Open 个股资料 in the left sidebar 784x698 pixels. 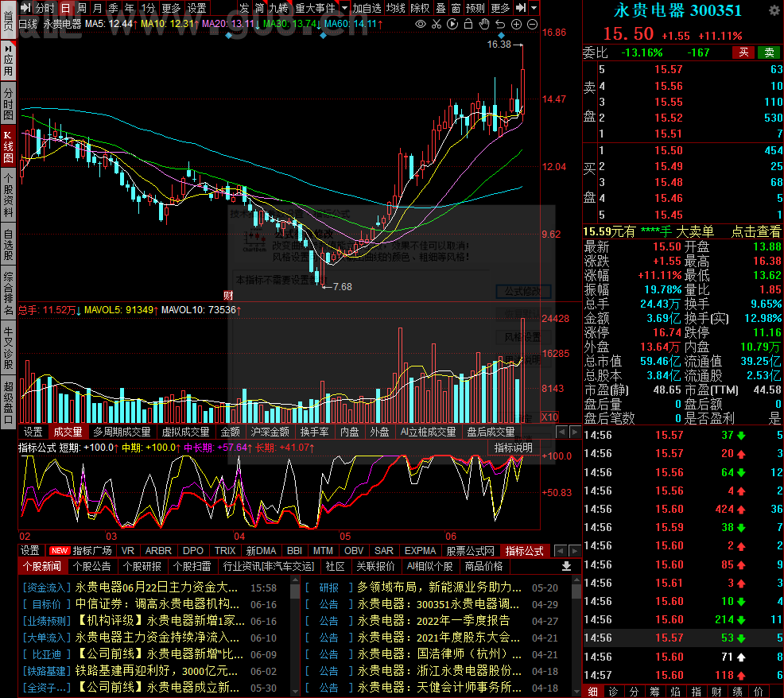point(8,194)
